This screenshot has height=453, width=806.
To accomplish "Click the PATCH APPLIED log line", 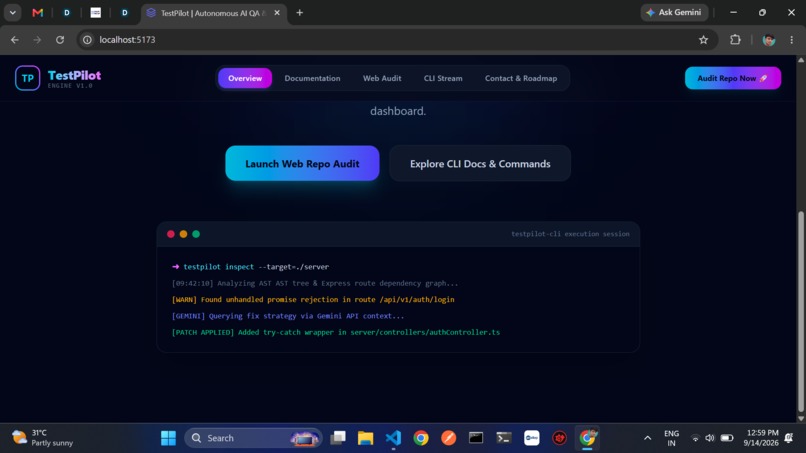I will pyautogui.click(x=336, y=332).
